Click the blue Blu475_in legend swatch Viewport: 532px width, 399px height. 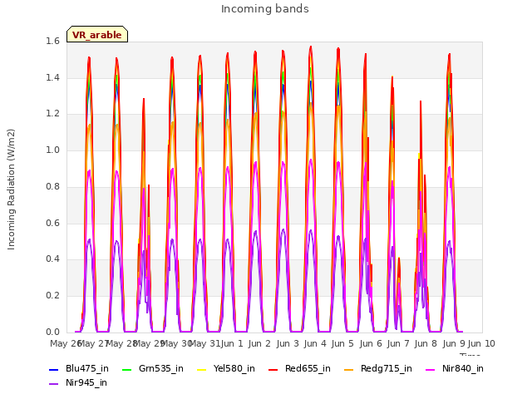click(x=54, y=369)
